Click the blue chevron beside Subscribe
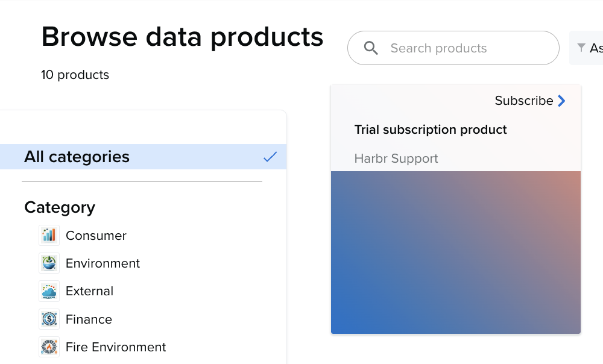 [561, 101]
